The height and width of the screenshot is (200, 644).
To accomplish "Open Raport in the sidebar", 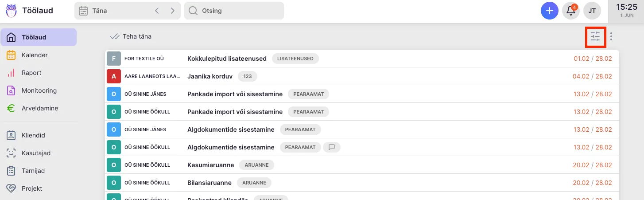I will 31,73.
